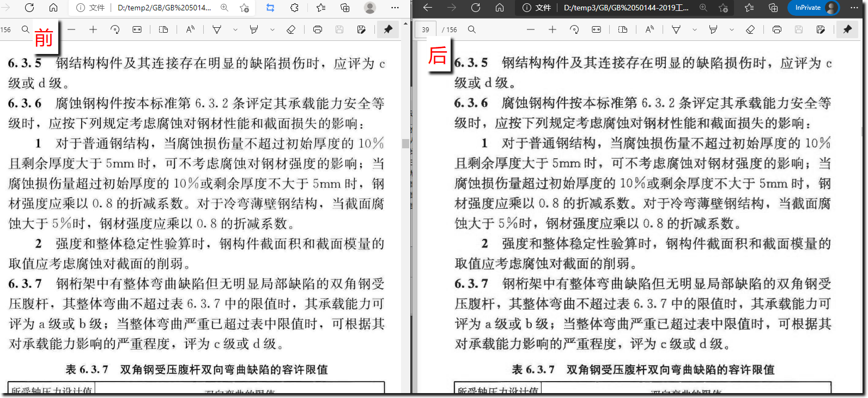Click Save As icon in left PDF toolbar
The height and width of the screenshot is (398, 868).
361,29
